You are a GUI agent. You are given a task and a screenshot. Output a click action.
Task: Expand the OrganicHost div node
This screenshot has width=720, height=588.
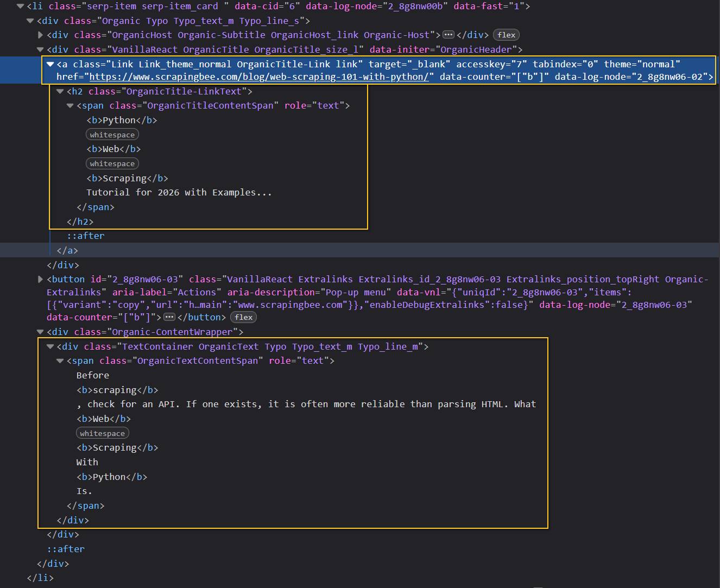pyautogui.click(x=41, y=35)
